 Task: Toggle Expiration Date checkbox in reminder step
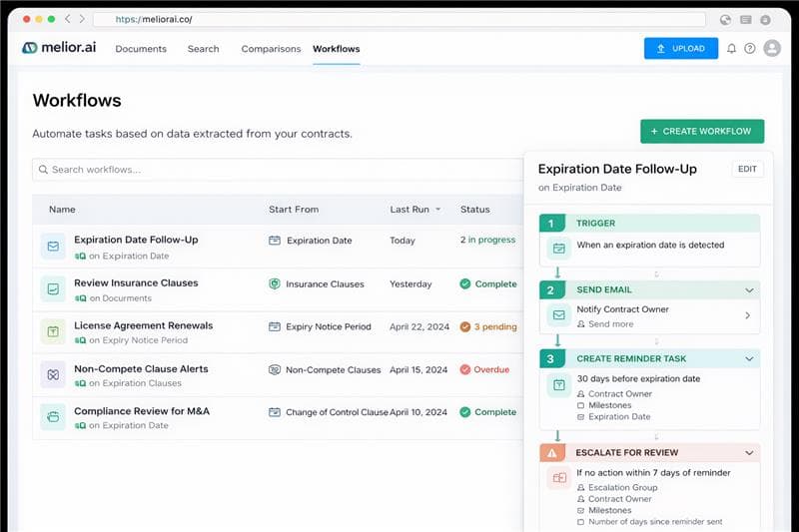click(x=581, y=417)
